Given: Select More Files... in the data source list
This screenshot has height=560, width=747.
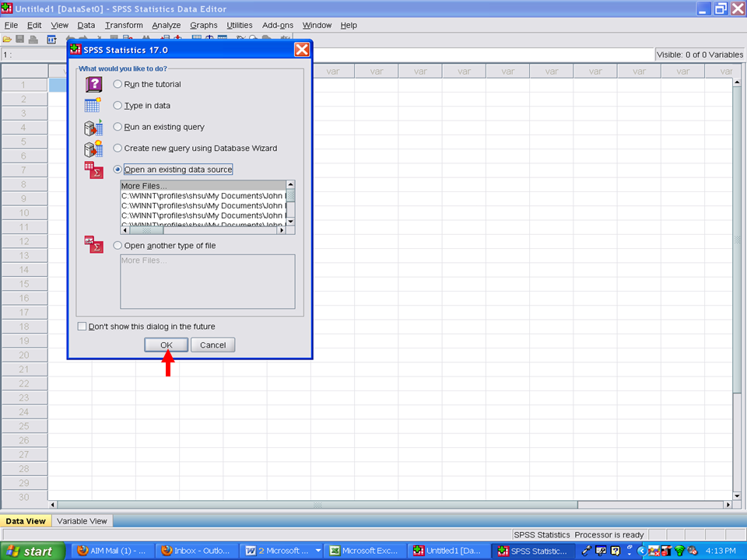Looking at the screenshot, I should click(144, 186).
